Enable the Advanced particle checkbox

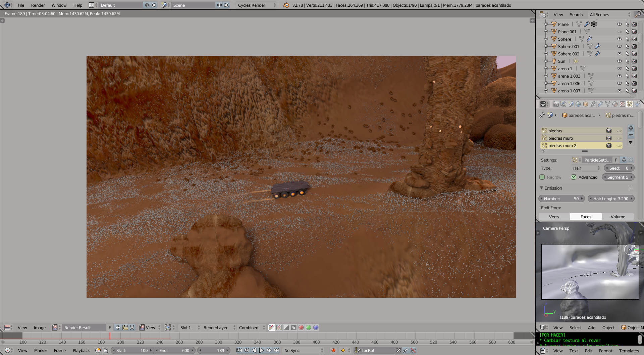click(x=574, y=177)
